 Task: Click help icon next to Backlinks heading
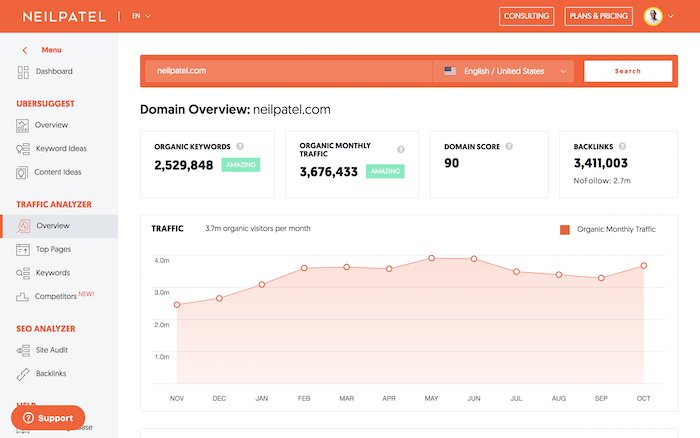(622, 146)
